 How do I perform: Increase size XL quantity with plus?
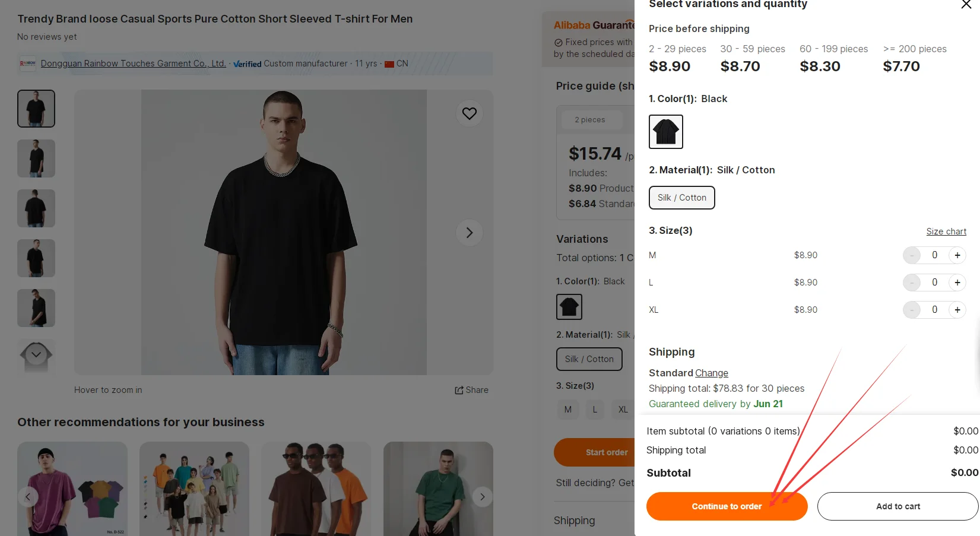(x=957, y=310)
